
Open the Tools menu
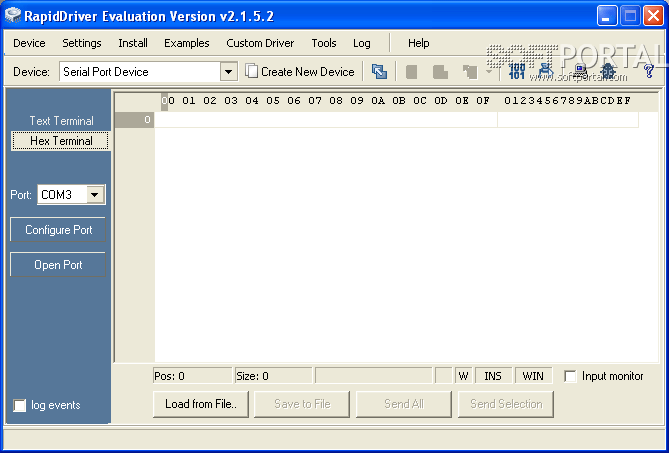coord(323,43)
